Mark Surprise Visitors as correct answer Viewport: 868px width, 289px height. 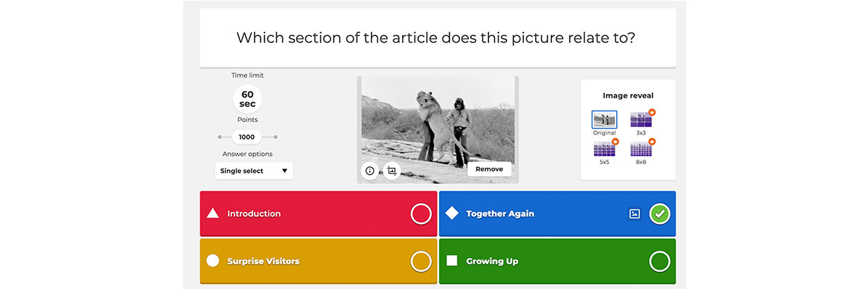click(x=421, y=262)
